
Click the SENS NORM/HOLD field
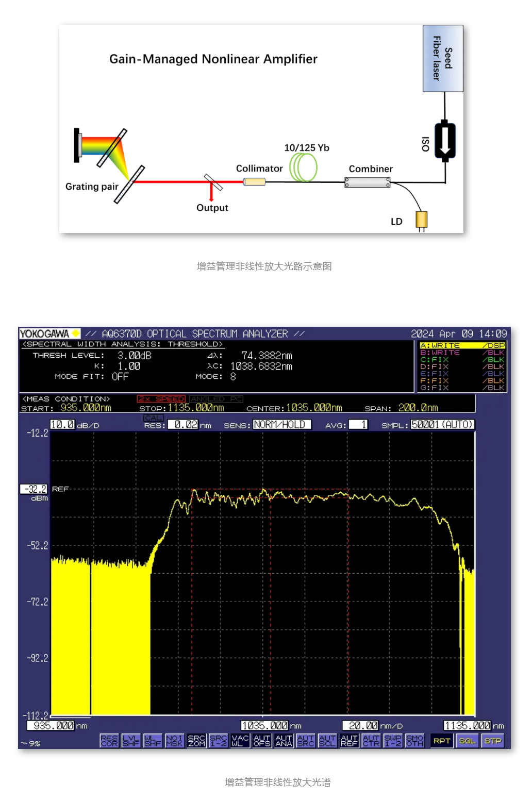coord(282,425)
